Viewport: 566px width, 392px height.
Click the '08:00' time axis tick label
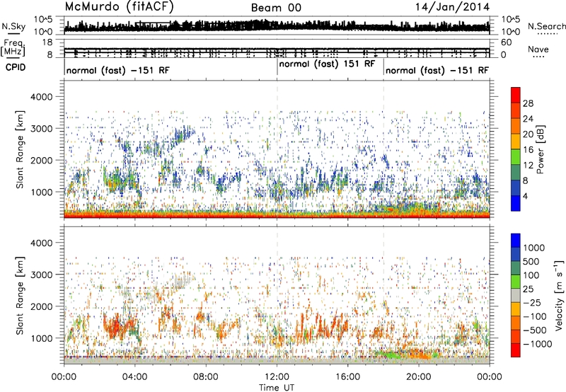[x=206, y=377]
